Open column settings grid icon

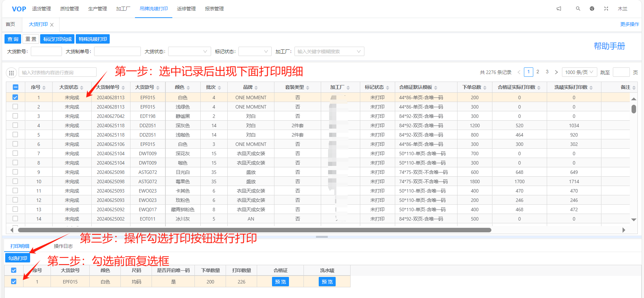(x=11, y=73)
